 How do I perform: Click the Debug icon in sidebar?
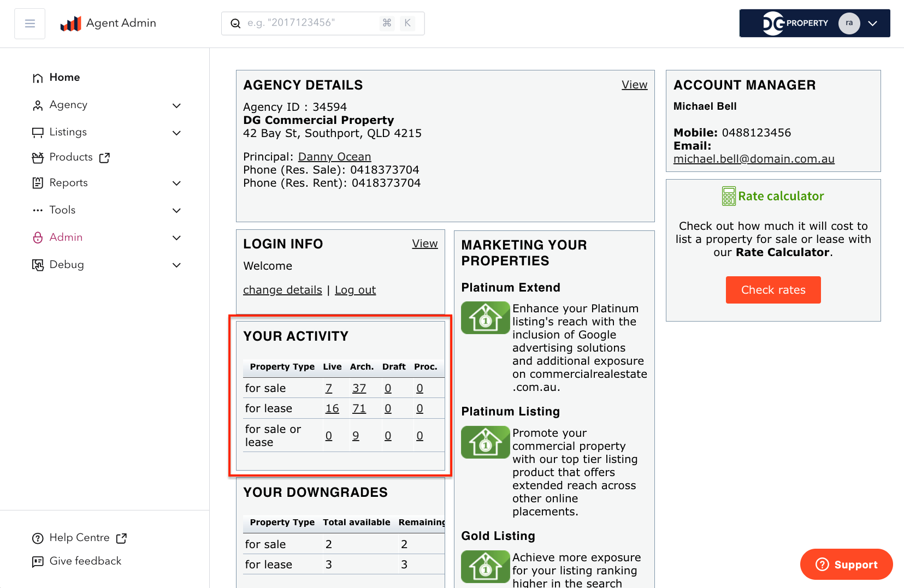click(x=38, y=265)
